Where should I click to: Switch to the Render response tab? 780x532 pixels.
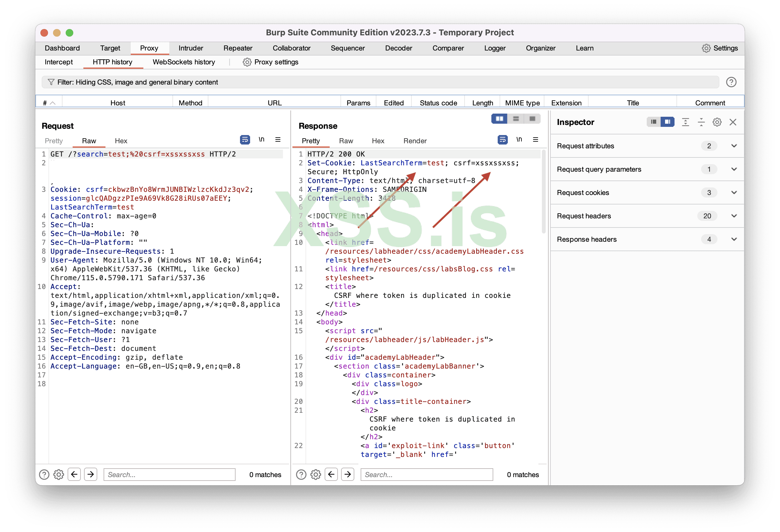415,141
